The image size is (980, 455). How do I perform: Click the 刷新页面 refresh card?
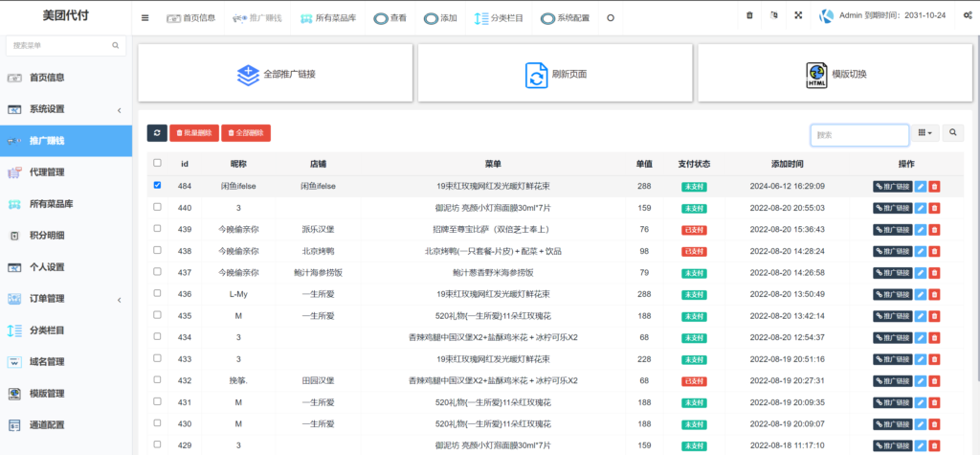[555, 74]
